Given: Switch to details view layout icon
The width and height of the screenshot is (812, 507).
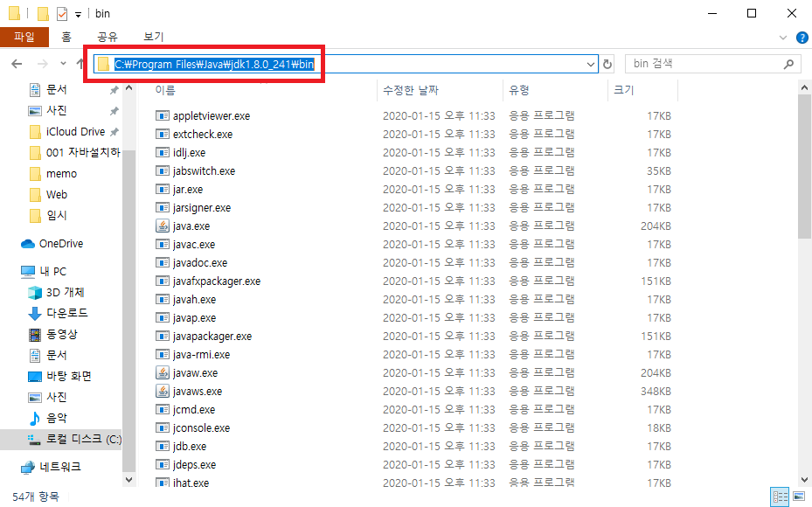Looking at the screenshot, I should click(780, 497).
